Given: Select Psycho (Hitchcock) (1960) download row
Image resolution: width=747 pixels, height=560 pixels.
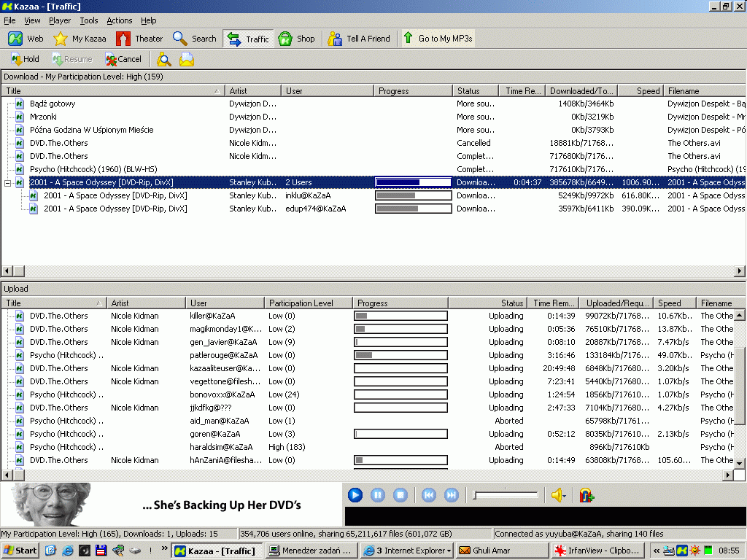Looking at the screenshot, I should click(x=373, y=169).
